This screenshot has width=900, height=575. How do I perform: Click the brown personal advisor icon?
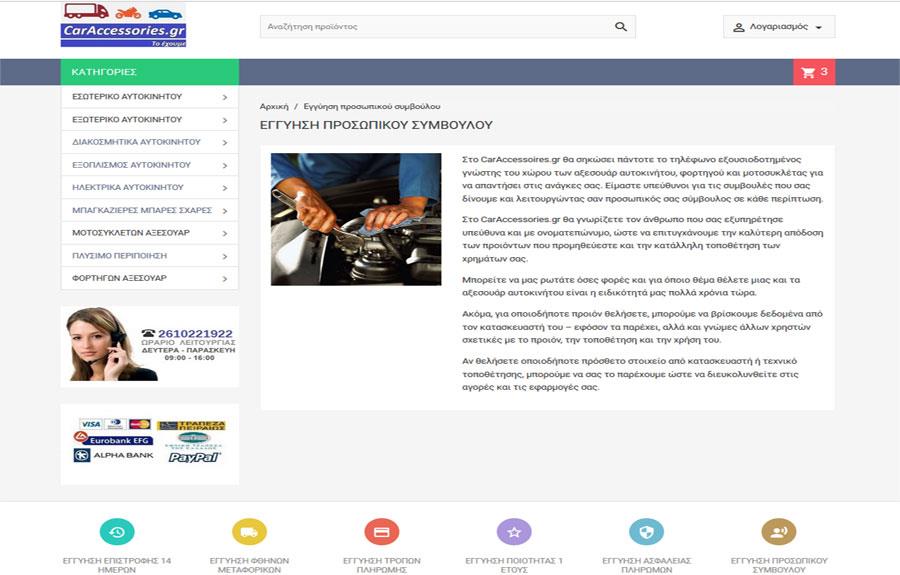pos(779,531)
